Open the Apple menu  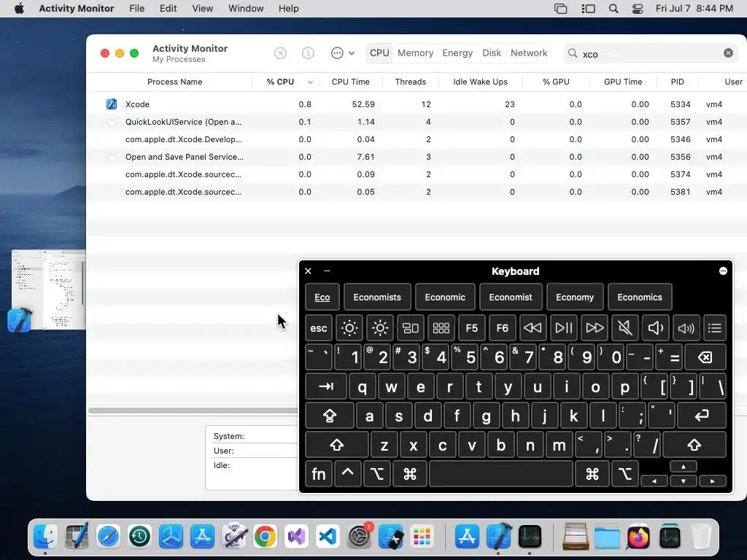point(19,9)
